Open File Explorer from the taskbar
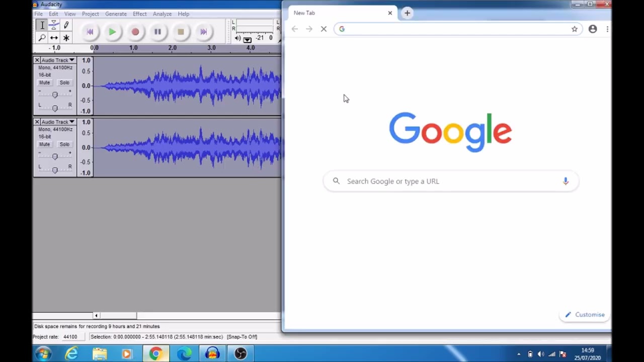Viewport: 644px width, 362px height. 100,354
